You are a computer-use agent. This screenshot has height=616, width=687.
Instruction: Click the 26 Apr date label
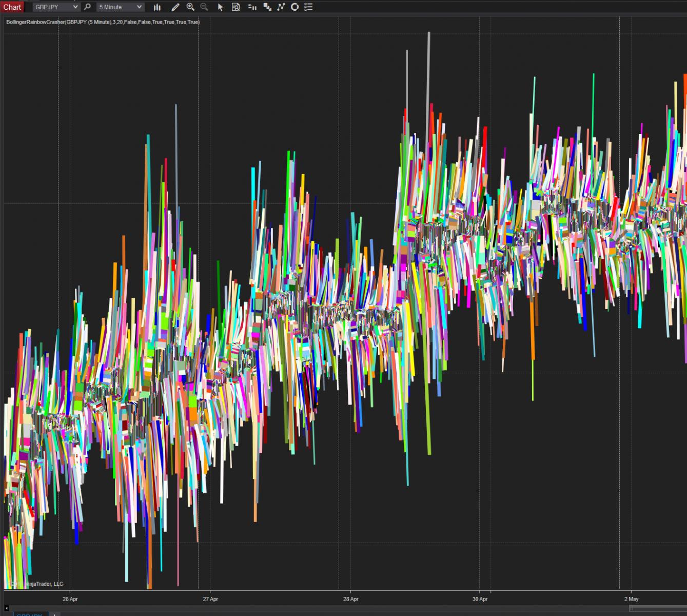[x=70, y=599]
